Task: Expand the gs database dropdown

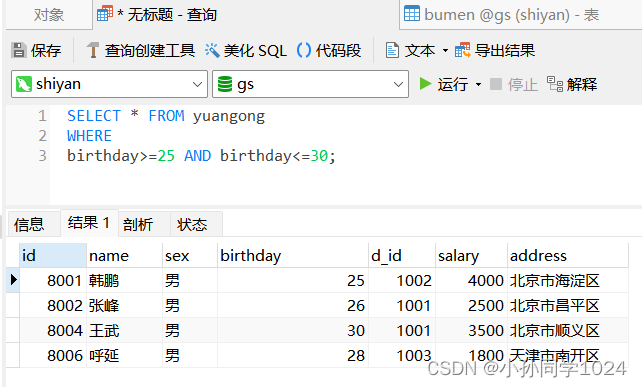Action: [x=398, y=84]
